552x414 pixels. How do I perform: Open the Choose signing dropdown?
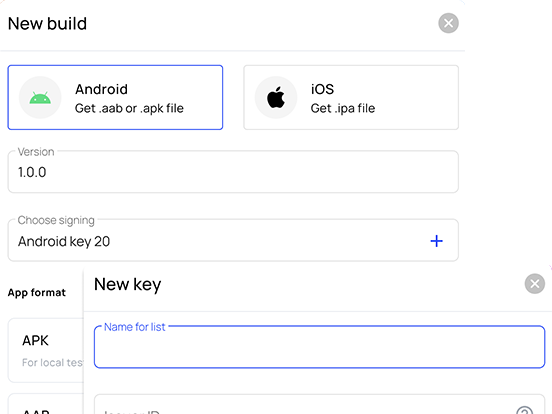tap(233, 240)
